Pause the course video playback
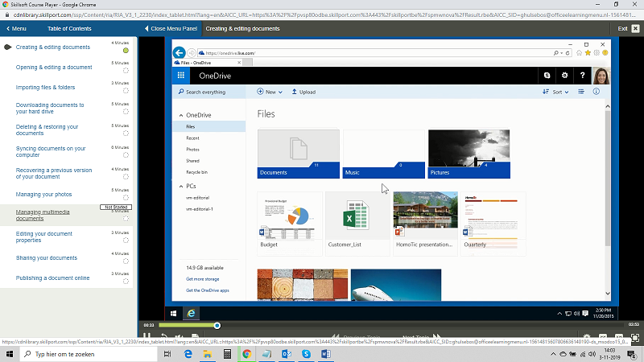 (147, 336)
